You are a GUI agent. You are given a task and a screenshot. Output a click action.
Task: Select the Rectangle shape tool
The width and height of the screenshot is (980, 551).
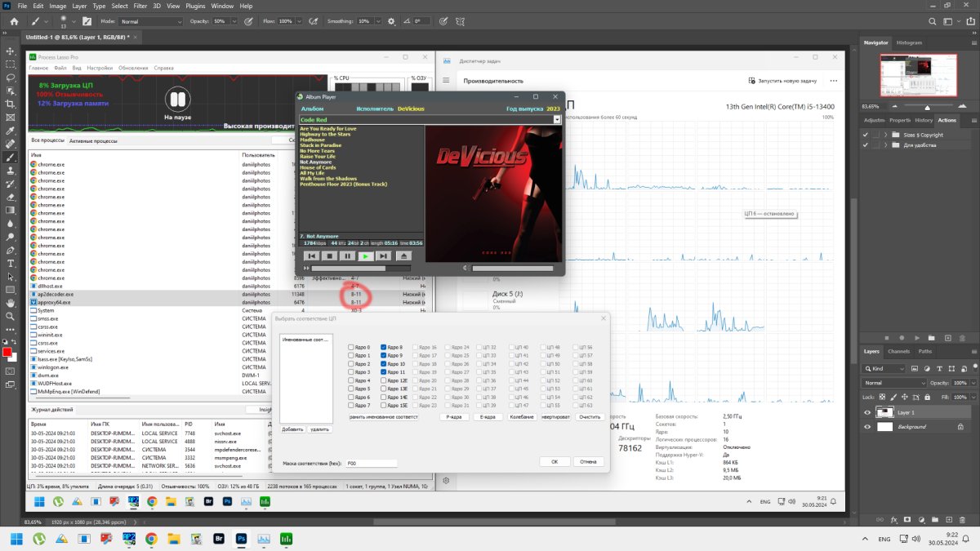click(x=11, y=289)
